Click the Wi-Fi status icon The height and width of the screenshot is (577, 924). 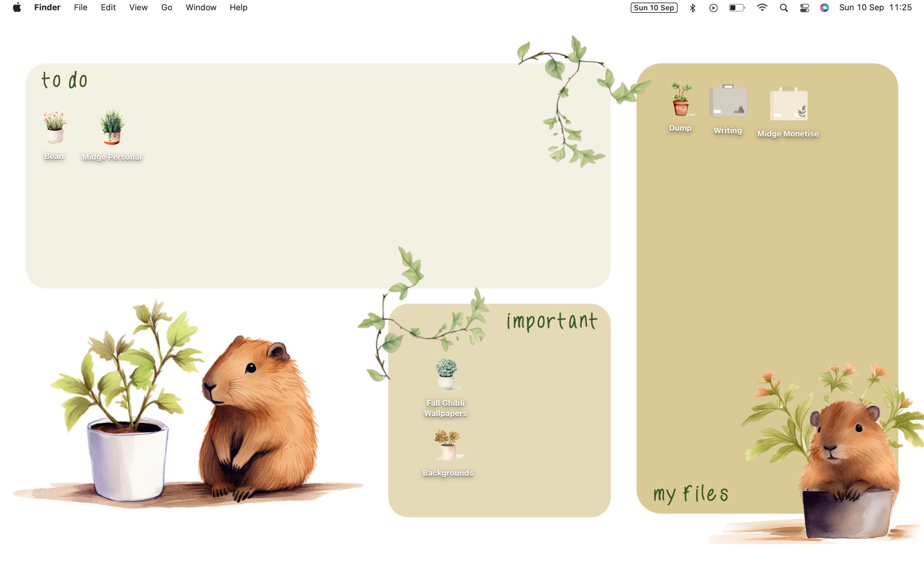click(763, 7)
